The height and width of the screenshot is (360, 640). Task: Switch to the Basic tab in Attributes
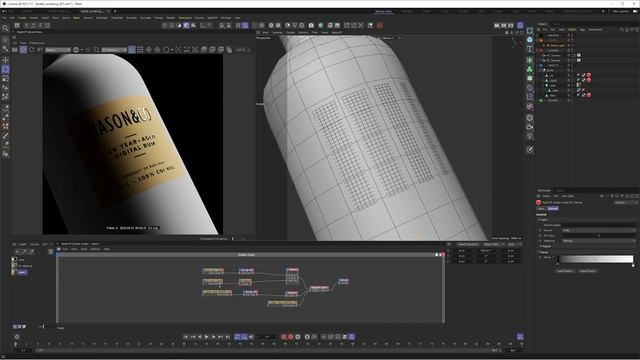[x=541, y=209]
